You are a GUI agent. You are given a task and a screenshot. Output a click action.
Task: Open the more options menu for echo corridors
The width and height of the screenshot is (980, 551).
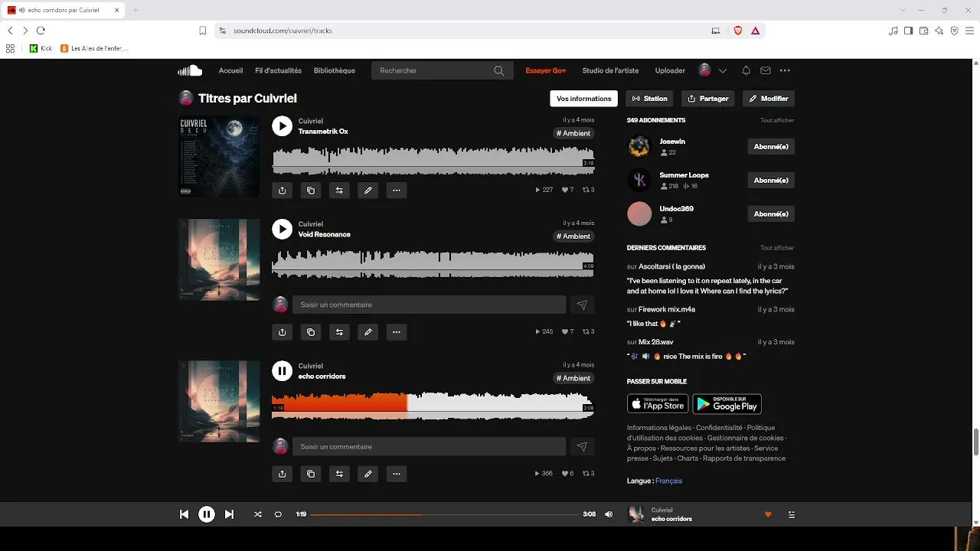pos(397,474)
